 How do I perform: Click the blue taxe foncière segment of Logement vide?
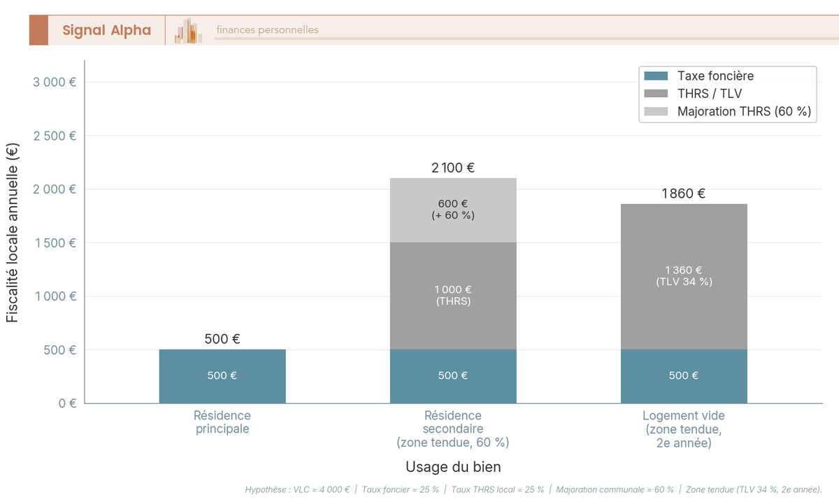point(684,376)
